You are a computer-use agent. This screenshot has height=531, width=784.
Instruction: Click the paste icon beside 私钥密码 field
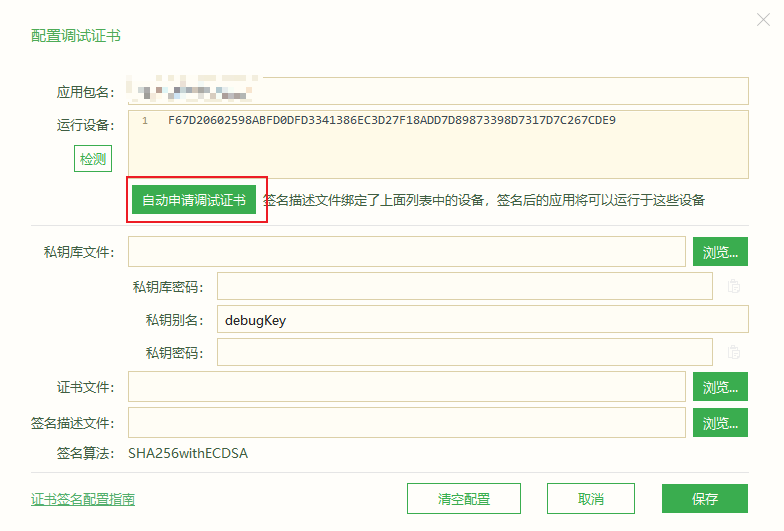[x=733, y=352]
